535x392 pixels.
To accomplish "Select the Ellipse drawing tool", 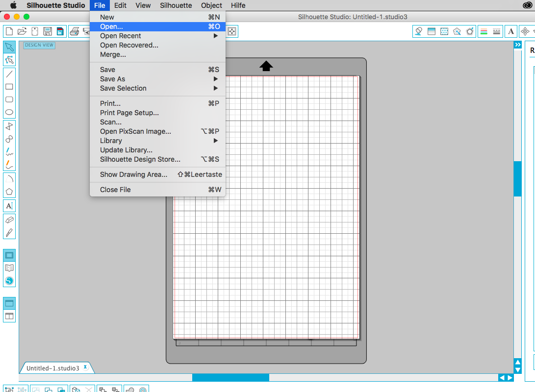I will coord(9,112).
